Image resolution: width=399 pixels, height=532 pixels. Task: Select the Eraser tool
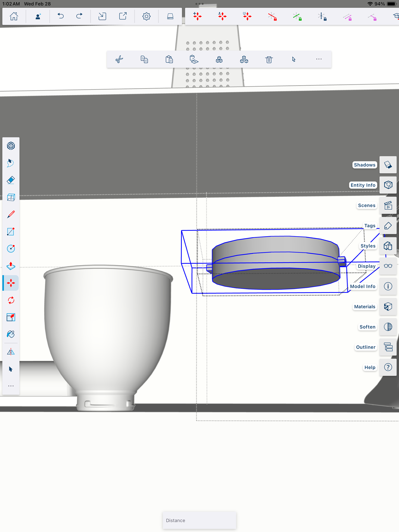coord(11,180)
